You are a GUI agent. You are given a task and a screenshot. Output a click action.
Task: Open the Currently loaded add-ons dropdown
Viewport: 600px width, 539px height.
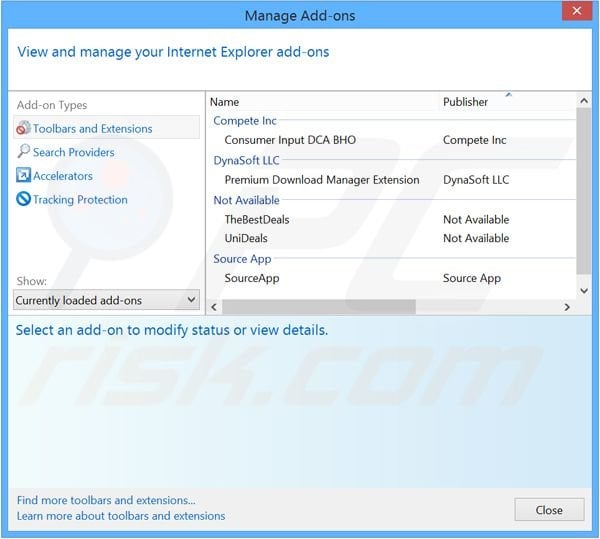pyautogui.click(x=106, y=300)
